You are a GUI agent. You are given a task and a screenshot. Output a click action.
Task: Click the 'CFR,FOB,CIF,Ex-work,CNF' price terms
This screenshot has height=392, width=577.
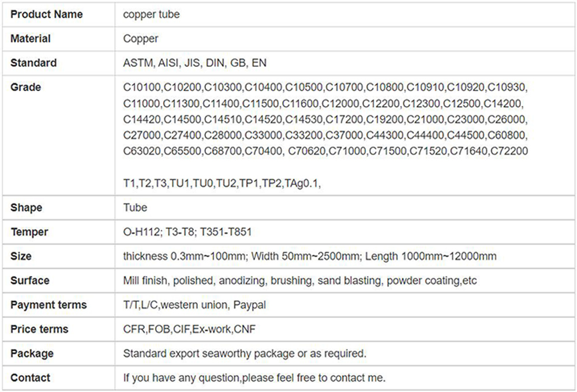pos(189,329)
